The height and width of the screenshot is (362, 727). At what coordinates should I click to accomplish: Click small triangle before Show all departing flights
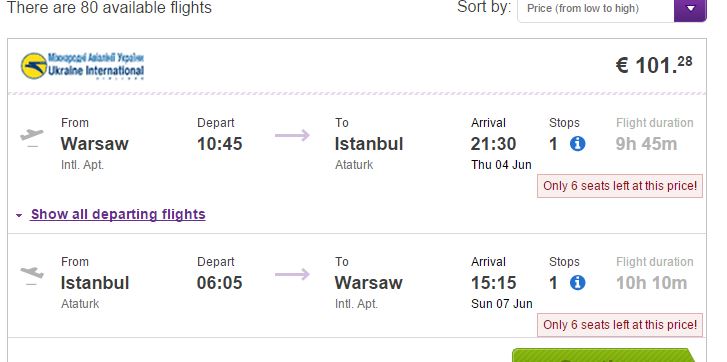pyautogui.click(x=19, y=216)
